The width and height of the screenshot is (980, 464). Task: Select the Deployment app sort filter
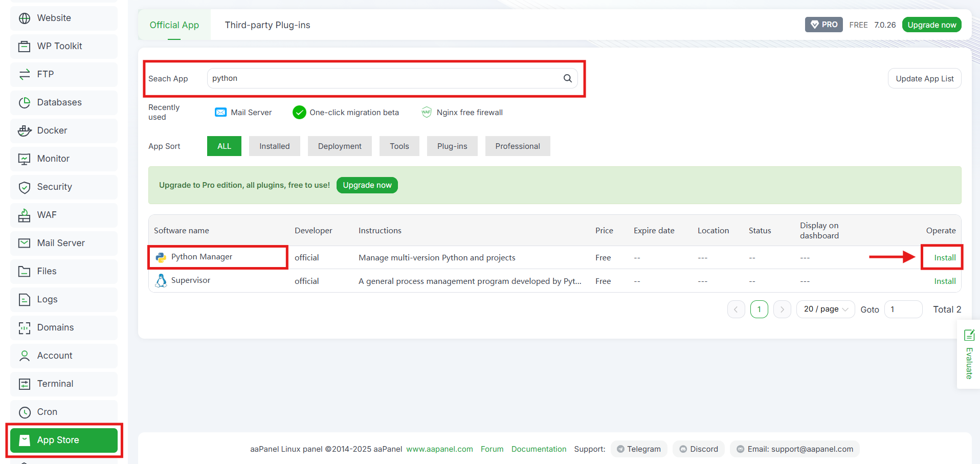[x=340, y=146]
